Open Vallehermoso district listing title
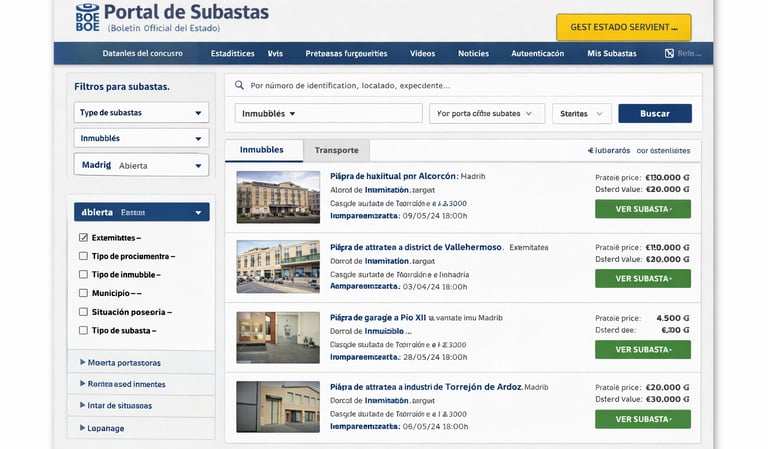This screenshot has height=449, width=768. tap(416, 247)
